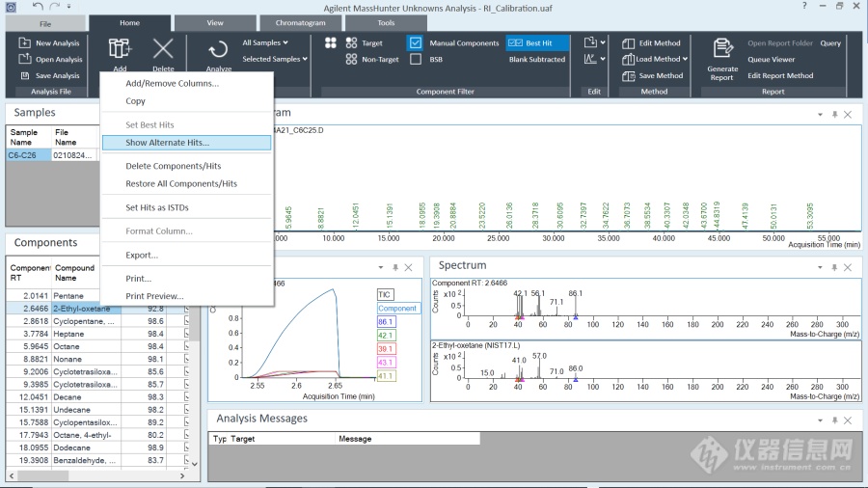
Task: Select Export in context menu
Action: 186,255
